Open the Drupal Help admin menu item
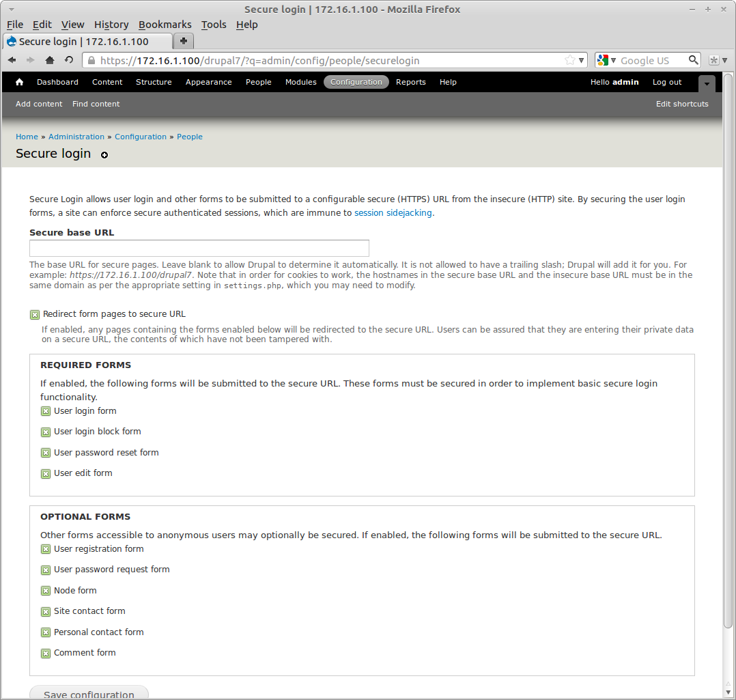Screen dimensions: 736x700 [x=448, y=82]
